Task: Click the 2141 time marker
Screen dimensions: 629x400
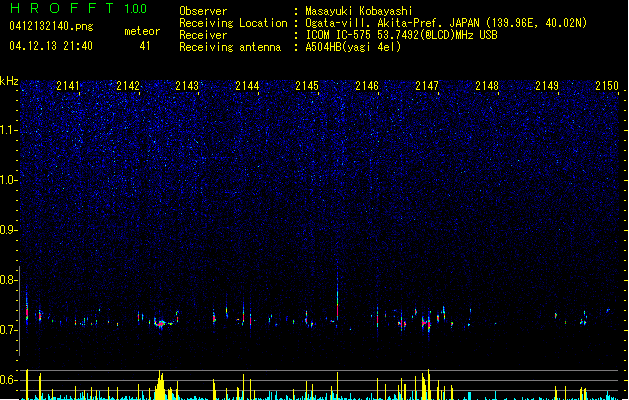Action: click(68, 86)
